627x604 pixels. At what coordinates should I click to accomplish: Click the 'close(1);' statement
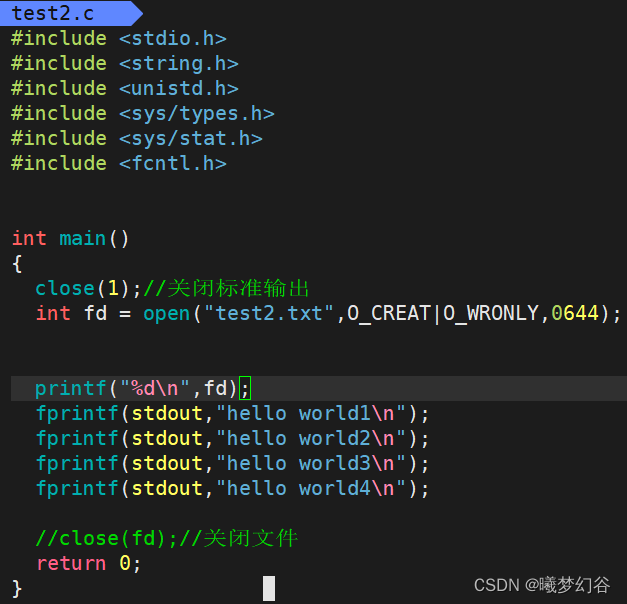88,289
